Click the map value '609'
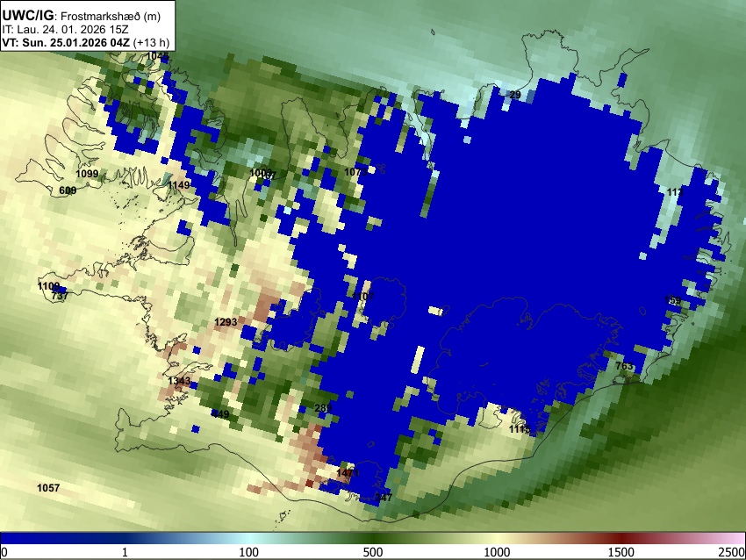This screenshot has height=560, width=746. [68, 190]
